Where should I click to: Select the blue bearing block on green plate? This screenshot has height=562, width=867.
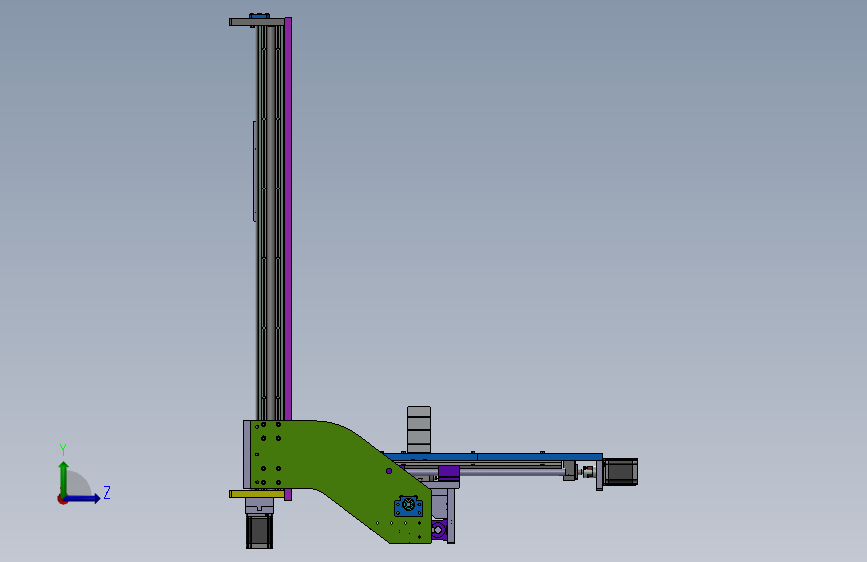point(408,506)
